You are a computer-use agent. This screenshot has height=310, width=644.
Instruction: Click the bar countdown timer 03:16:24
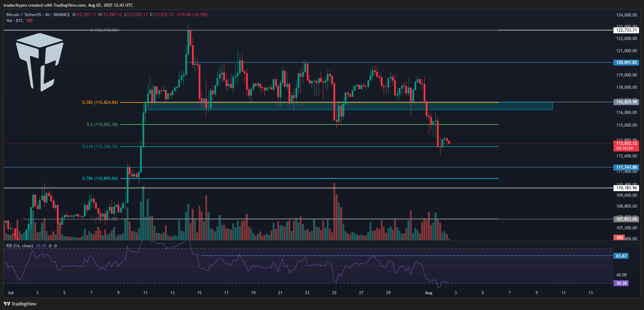tap(624, 148)
